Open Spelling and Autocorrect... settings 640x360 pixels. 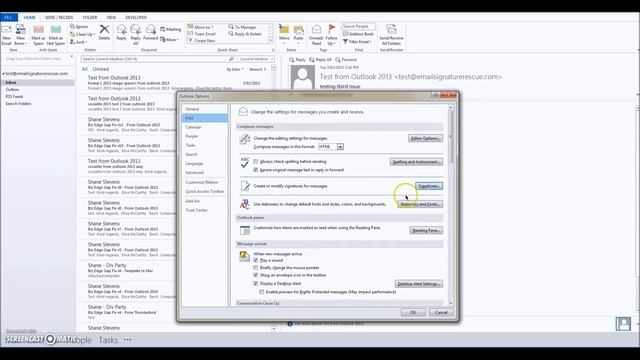click(x=416, y=162)
